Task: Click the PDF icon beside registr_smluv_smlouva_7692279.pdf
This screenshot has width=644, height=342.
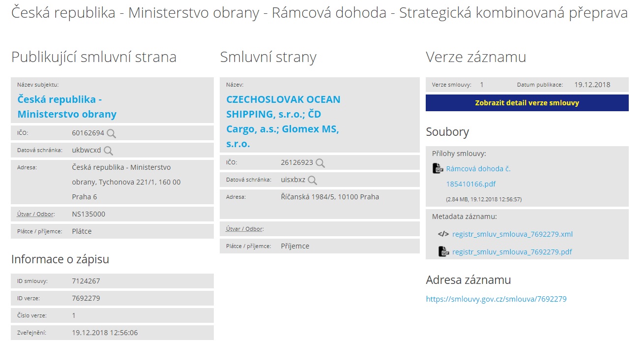Action: tap(444, 252)
